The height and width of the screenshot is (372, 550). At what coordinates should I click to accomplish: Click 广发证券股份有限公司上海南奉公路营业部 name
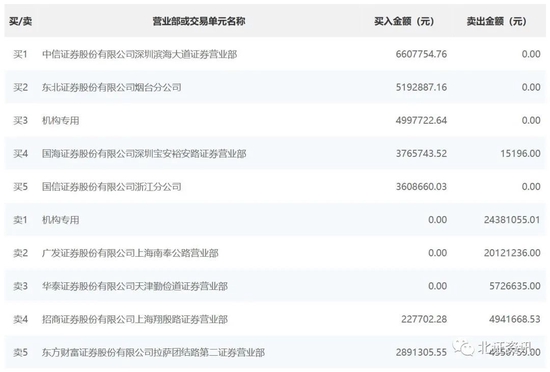coord(130,253)
